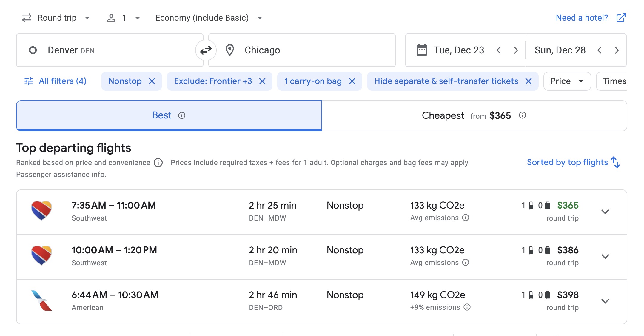Swap origin and destination airports

[x=206, y=50]
